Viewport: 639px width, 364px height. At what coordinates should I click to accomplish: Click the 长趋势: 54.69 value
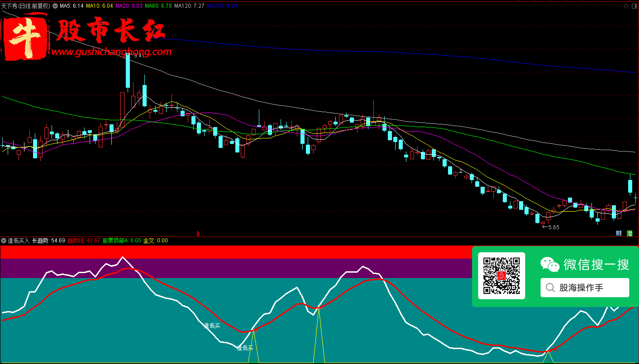pos(48,241)
